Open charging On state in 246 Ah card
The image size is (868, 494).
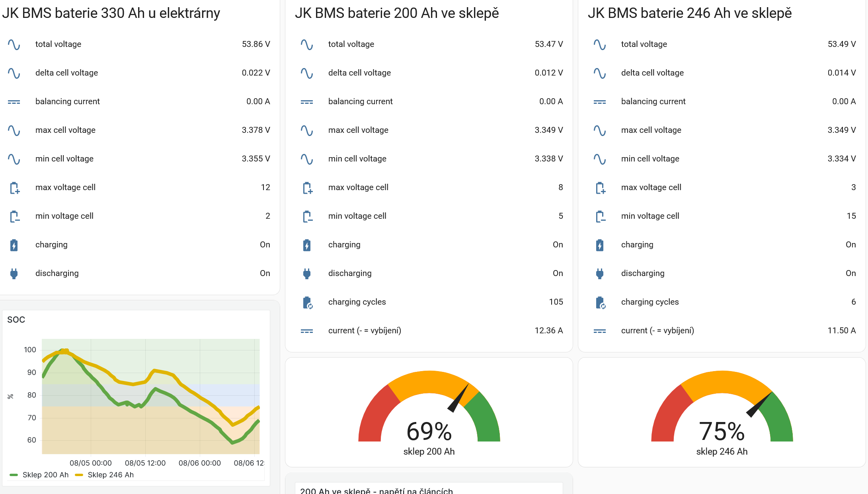click(x=850, y=245)
